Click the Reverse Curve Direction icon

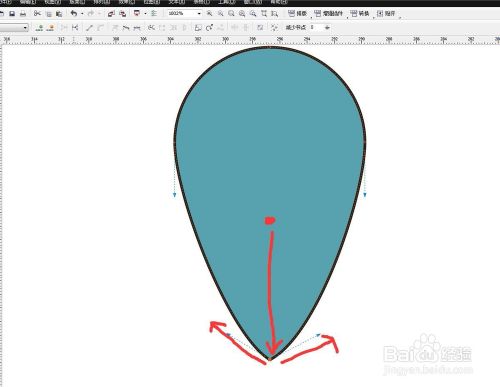151,28
